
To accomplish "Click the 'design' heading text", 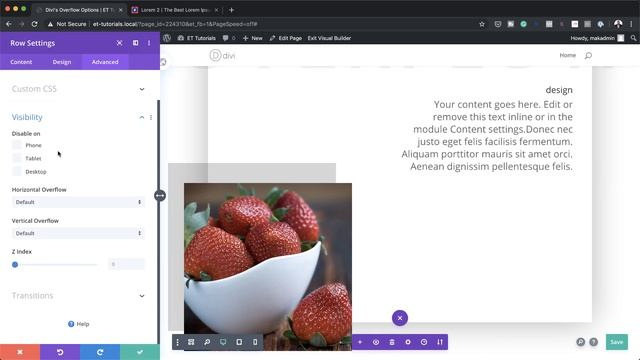I will pyautogui.click(x=559, y=90).
